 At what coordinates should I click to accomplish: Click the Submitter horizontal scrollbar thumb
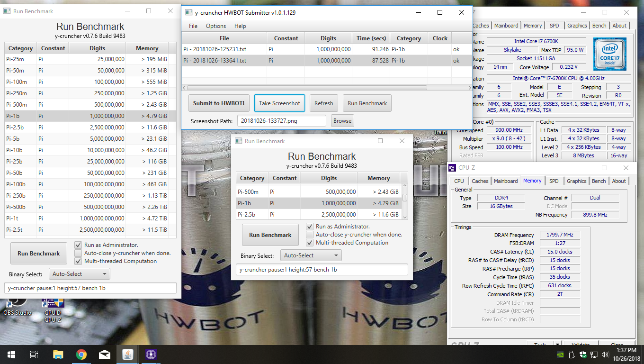[x=307, y=88]
